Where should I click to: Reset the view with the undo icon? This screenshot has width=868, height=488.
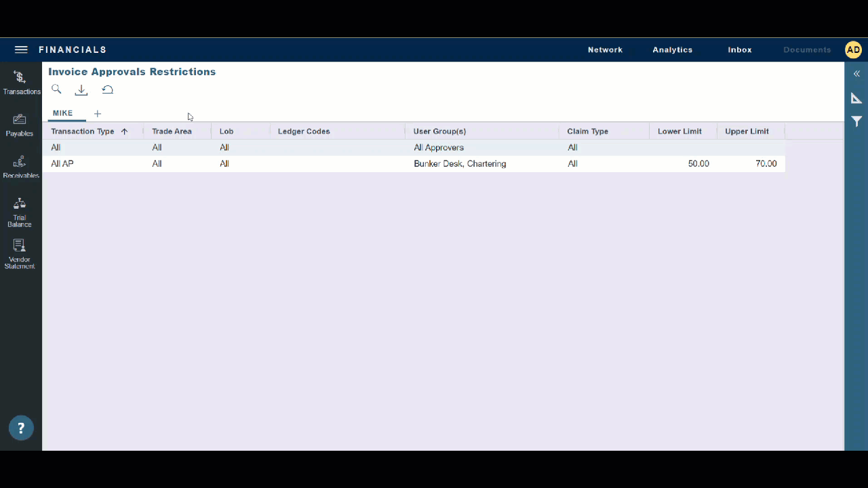click(107, 89)
